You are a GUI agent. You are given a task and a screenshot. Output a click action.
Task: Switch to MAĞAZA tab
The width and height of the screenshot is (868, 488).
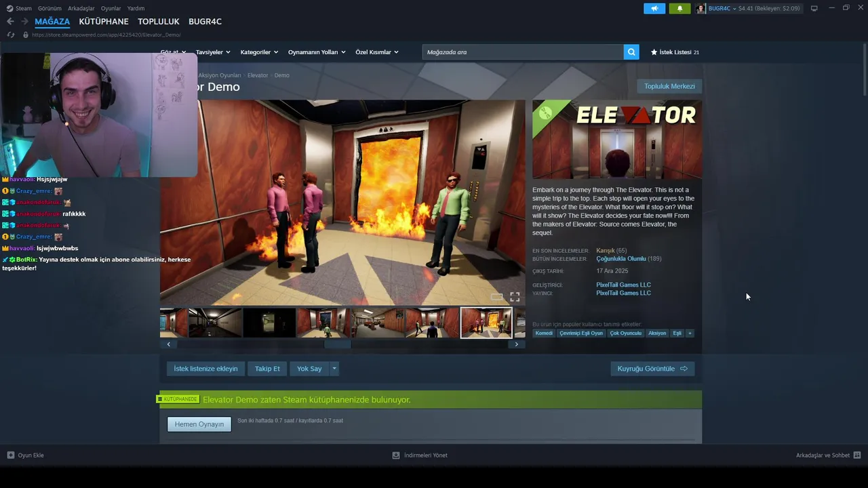point(52,22)
